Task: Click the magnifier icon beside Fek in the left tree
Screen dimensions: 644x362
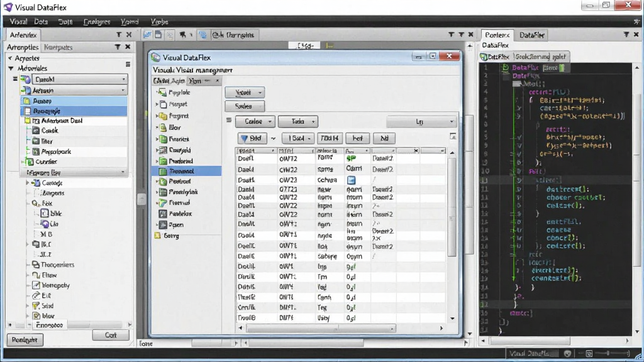Action: (36, 203)
